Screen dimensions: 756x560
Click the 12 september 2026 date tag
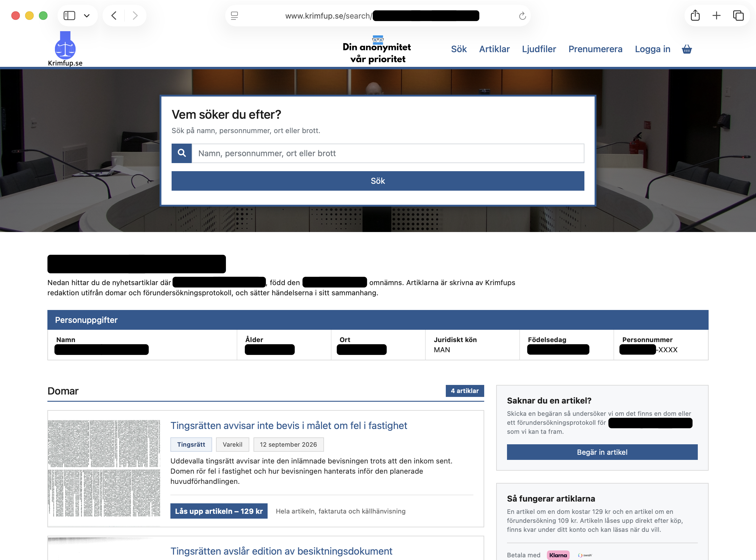[x=288, y=444]
